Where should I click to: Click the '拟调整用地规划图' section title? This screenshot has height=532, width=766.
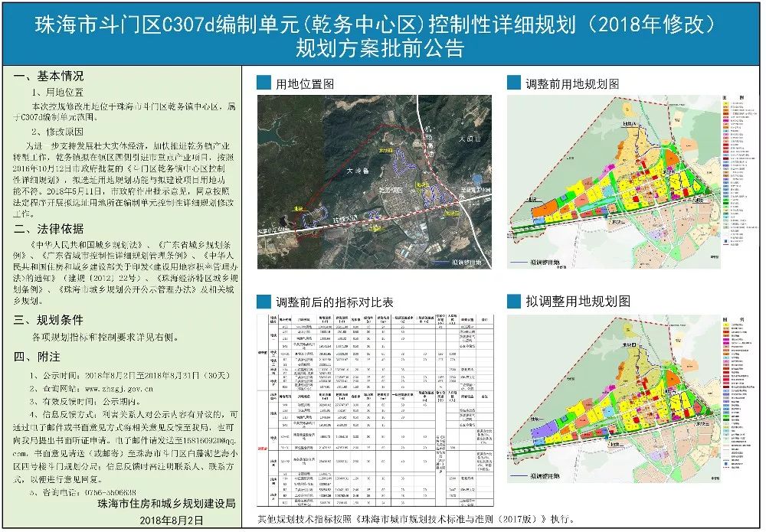pyautogui.click(x=578, y=301)
